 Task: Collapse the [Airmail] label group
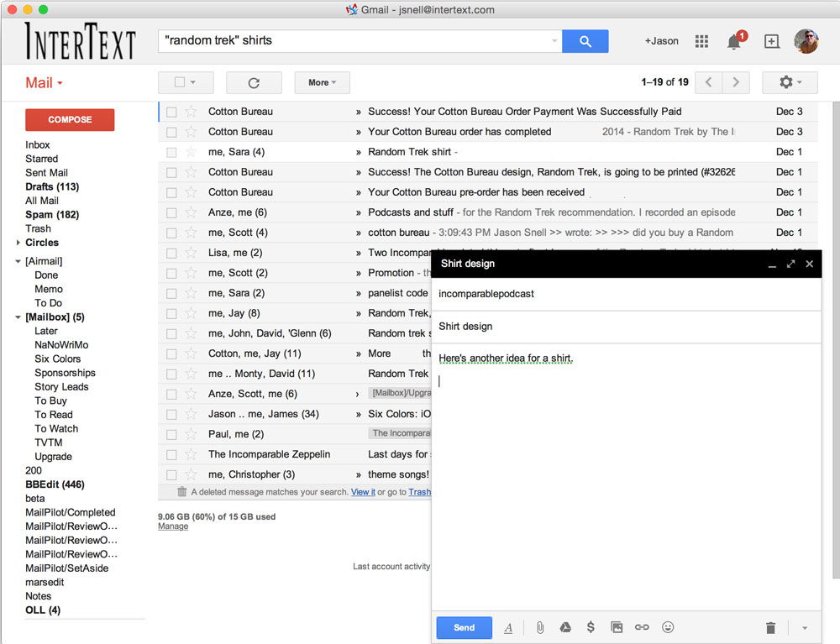18,261
